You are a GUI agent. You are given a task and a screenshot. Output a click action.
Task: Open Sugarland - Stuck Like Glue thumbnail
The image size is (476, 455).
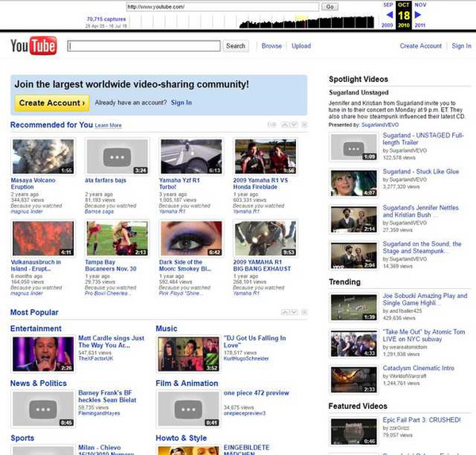[354, 183]
